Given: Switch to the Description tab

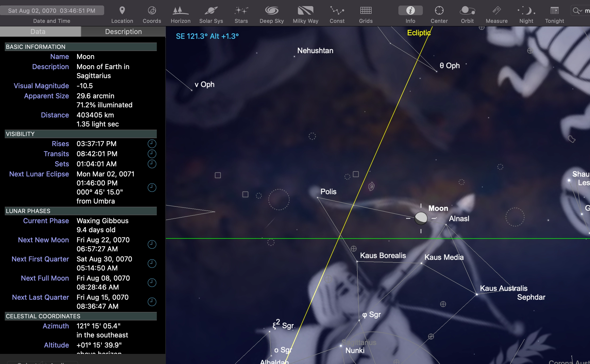Looking at the screenshot, I should point(123,32).
